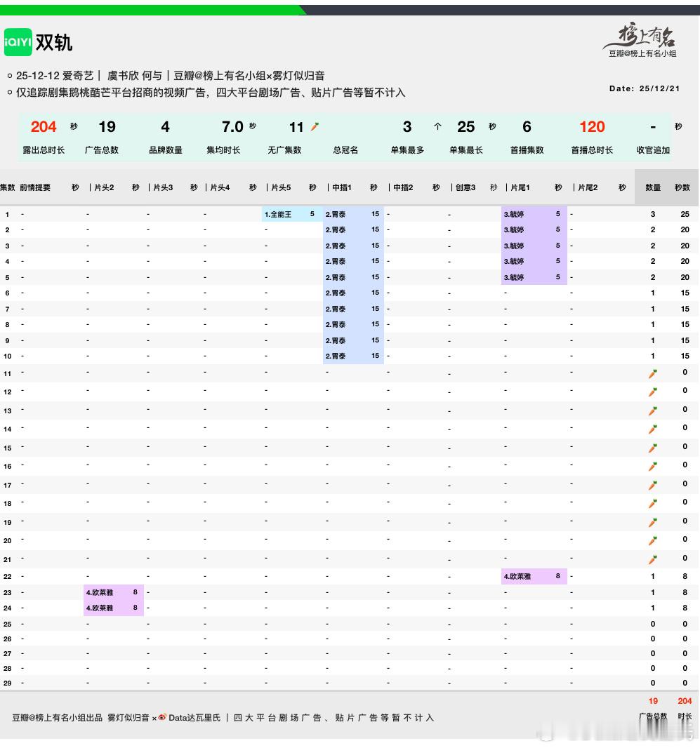Click the carrot icon in episode 15 row
Image resolution: width=700 pixels, height=748 pixels.
tap(653, 448)
